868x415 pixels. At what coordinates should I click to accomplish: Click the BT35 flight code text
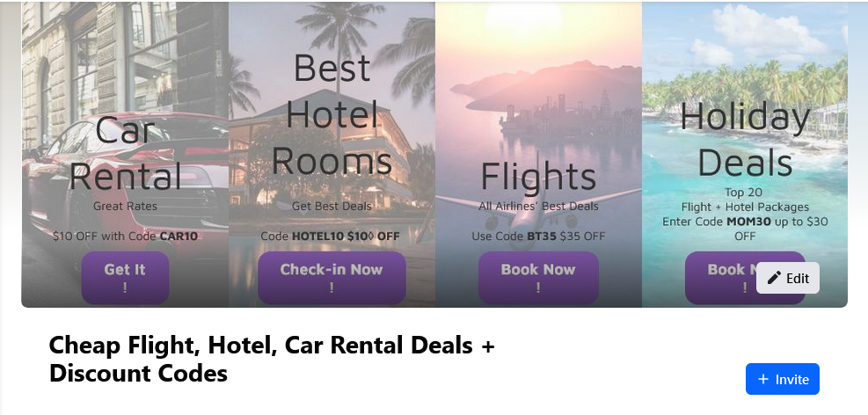click(542, 237)
